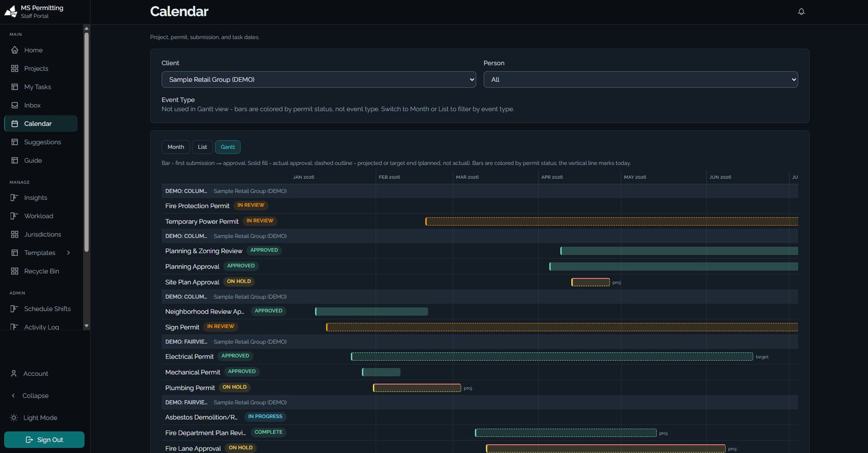Click the Electrical Permit Gantt bar
The image size is (868, 453).
point(552,357)
